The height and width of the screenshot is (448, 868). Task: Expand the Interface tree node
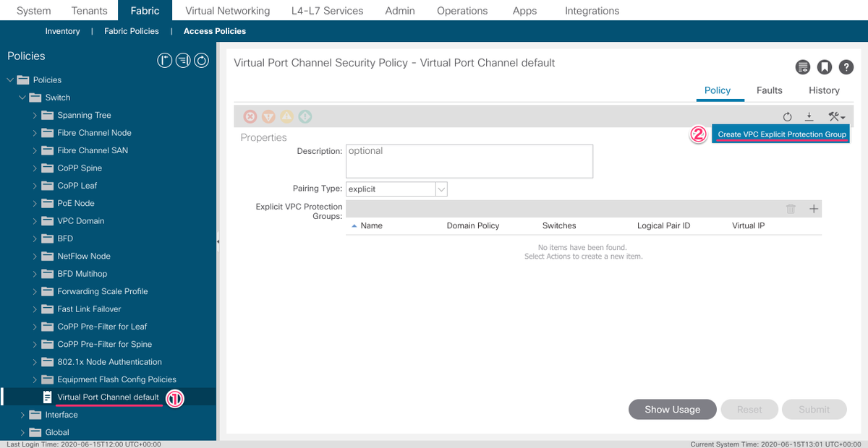pyautogui.click(x=22, y=415)
